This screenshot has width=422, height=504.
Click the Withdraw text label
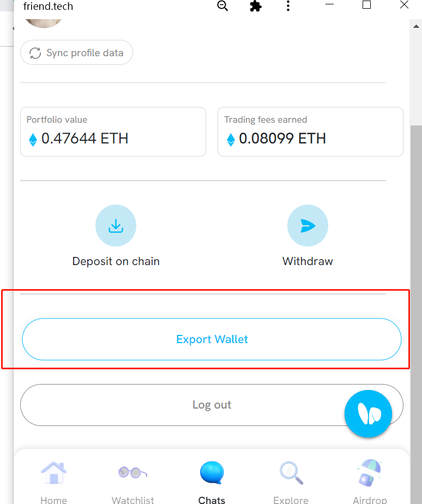click(x=308, y=261)
